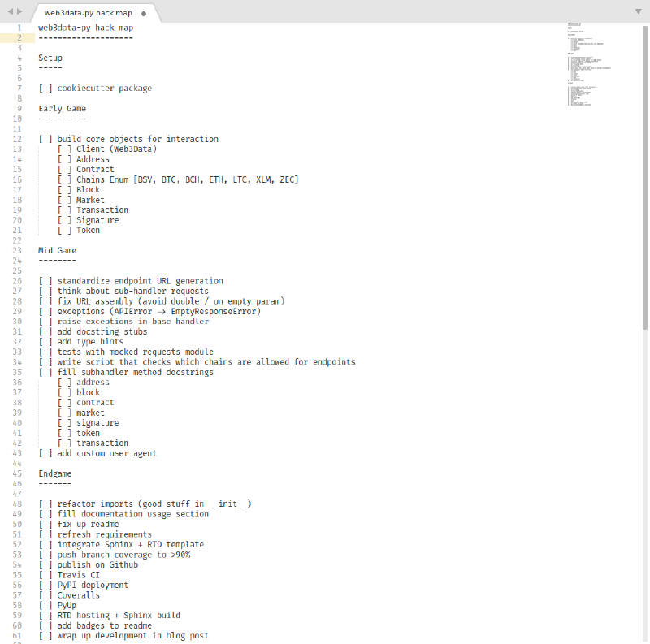Click the minimap code overview

[x=588, y=64]
